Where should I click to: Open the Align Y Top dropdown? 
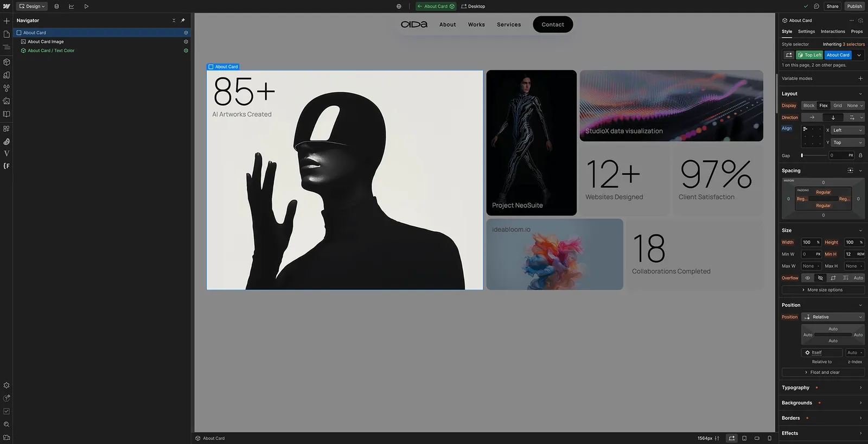pos(848,143)
